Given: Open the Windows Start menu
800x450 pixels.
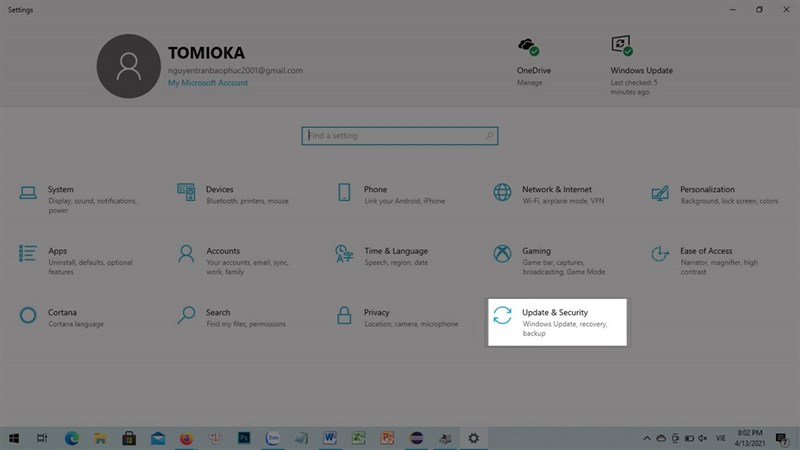Looking at the screenshot, I should point(14,438).
